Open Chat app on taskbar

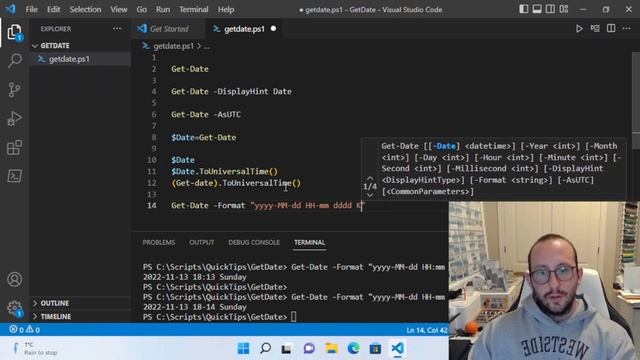[x=309, y=348]
